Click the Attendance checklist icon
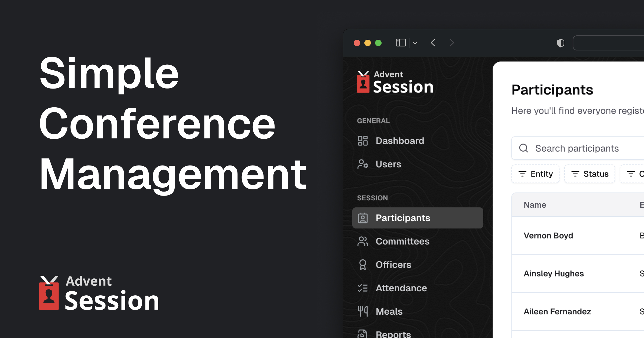Image resolution: width=644 pixels, height=338 pixels. (x=363, y=288)
